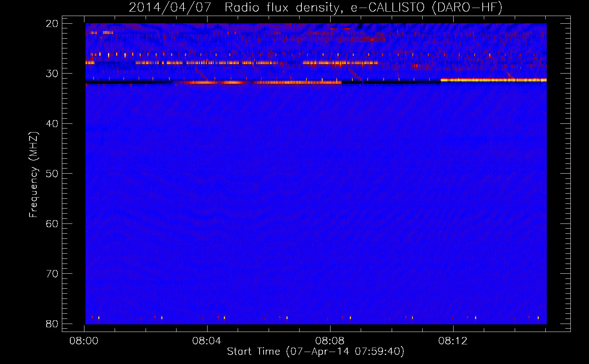Image resolution: width=589 pixels, height=364 pixels.
Task: Click the 30 MHz frequency tick label
Action: click(52, 74)
